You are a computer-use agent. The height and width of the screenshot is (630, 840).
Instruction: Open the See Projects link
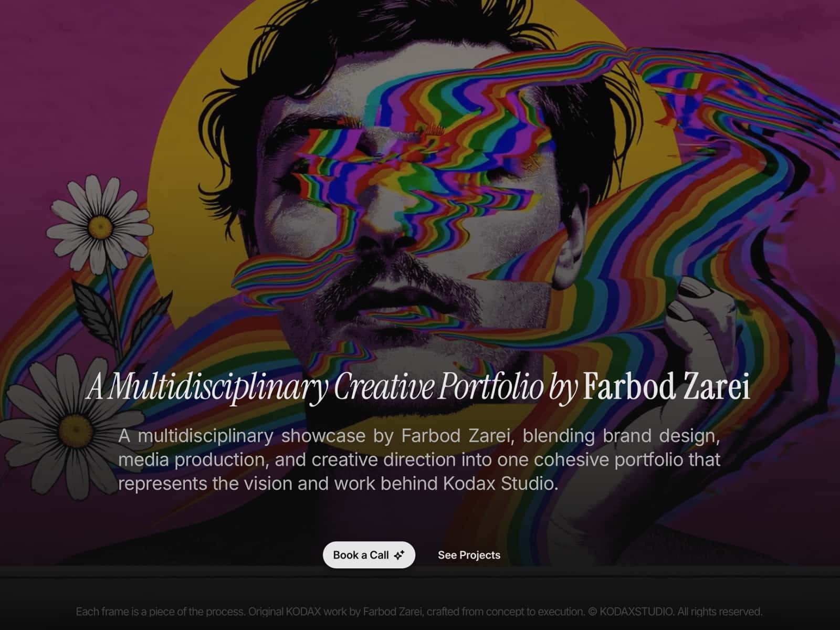[x=469, y=555]
